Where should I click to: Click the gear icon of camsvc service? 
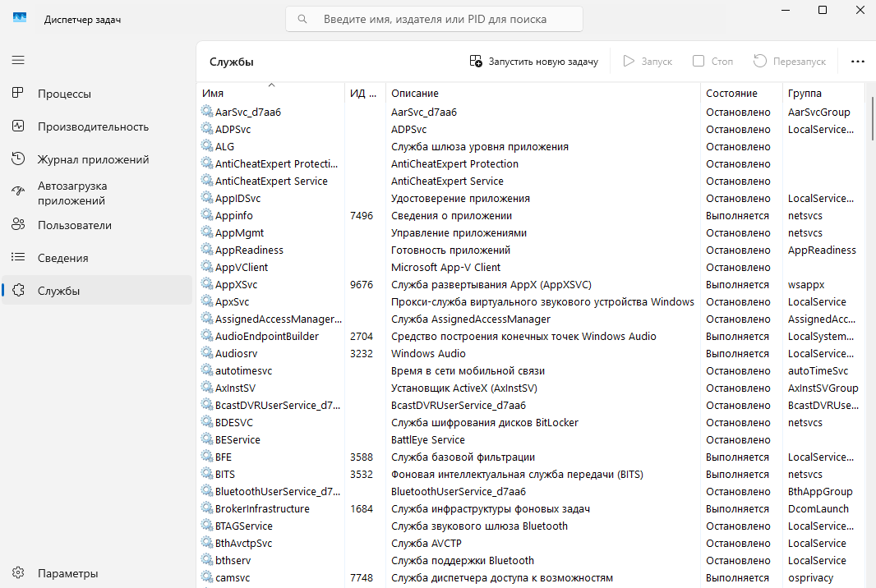[x=207, y=577]
